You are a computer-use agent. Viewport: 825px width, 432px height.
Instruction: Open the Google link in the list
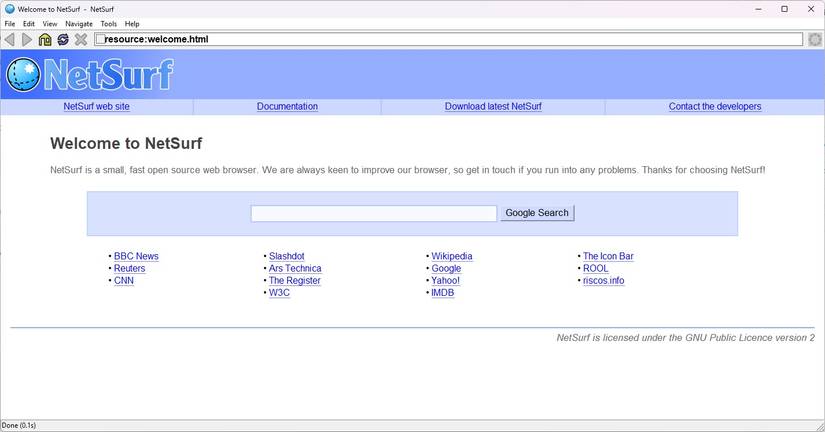446,268
